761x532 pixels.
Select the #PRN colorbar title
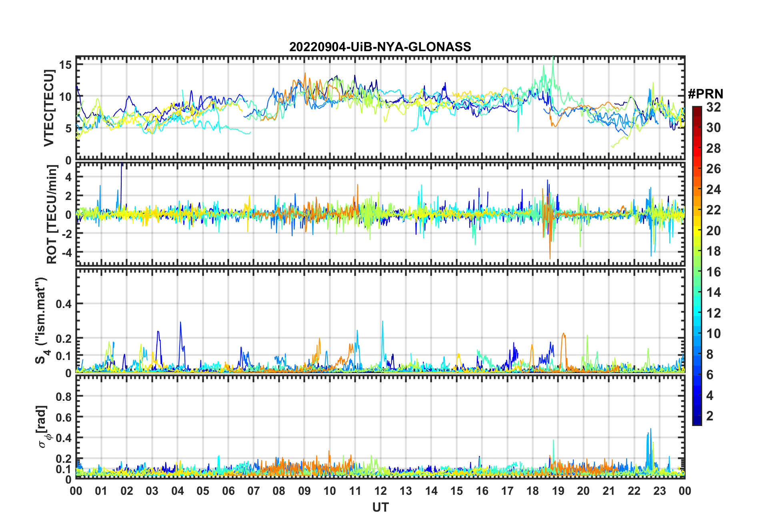705,94
